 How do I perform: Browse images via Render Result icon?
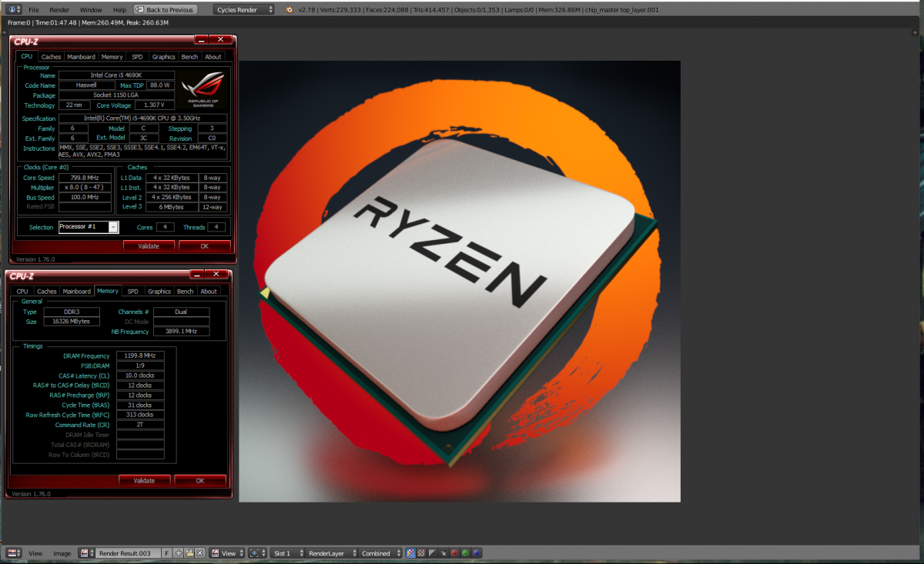point(87,552)
